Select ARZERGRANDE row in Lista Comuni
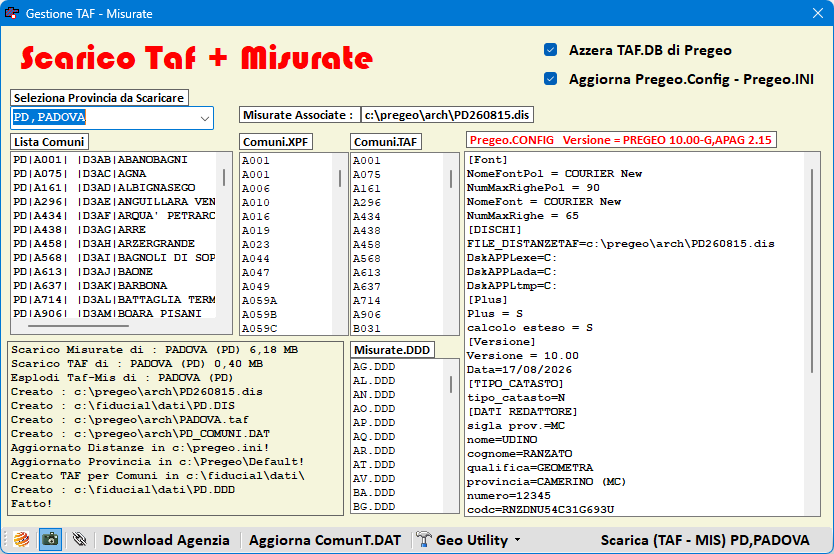The image size is (834, 554). click(114, 244)
